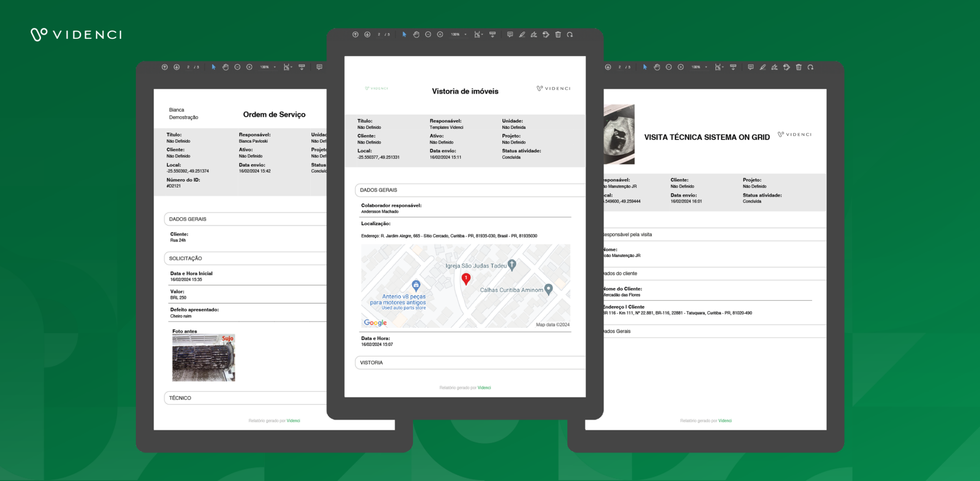Click the Videnci link in the report footer
The width and height of the screenshot is (980, 481).
pos(484,388)
